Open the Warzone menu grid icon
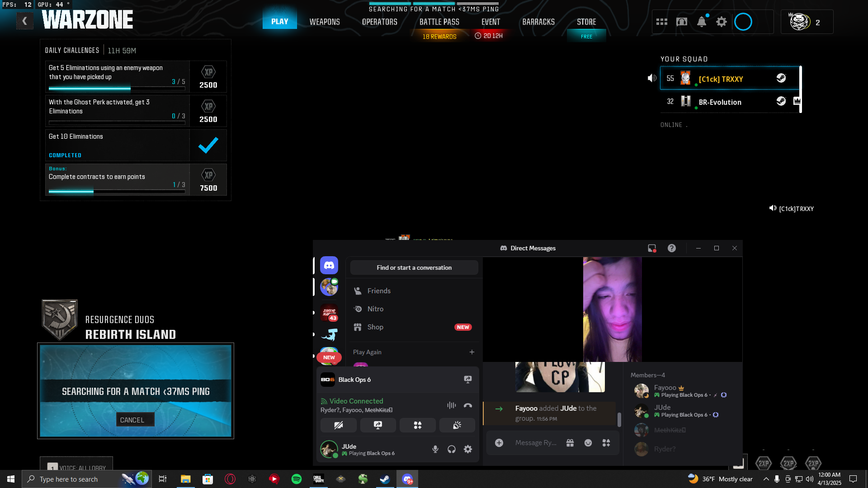 coord(662,22)
